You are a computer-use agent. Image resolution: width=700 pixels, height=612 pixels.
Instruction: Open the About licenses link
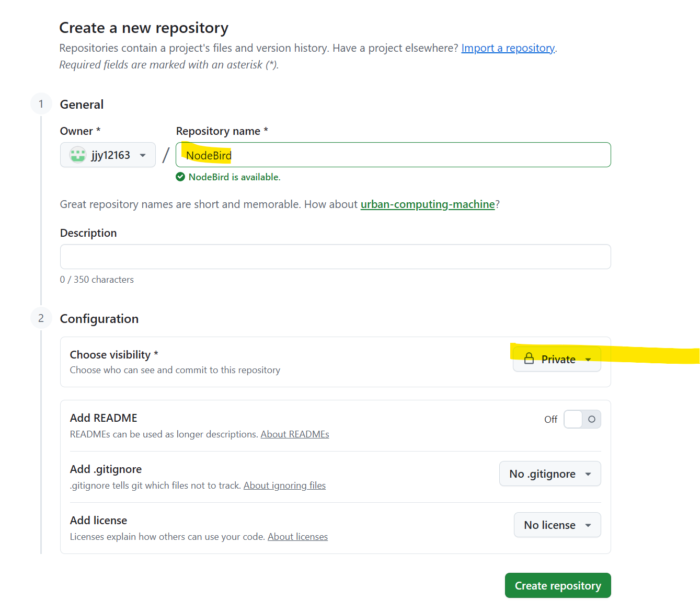point(297,537)
